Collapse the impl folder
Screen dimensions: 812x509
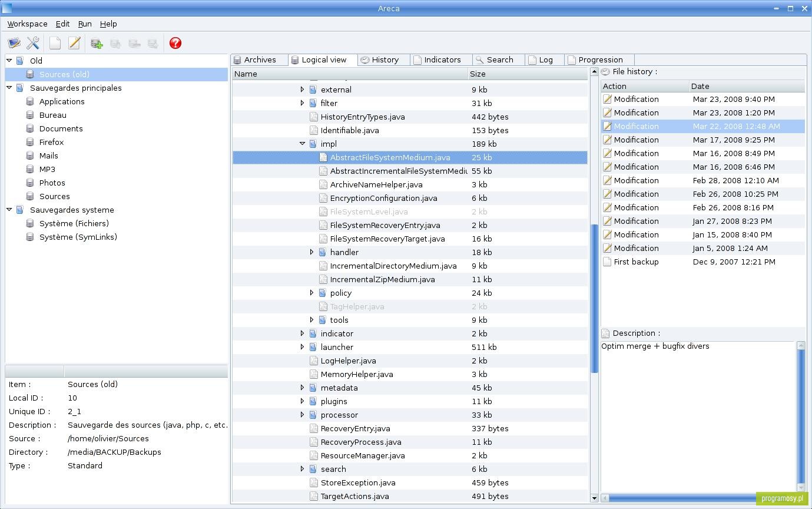click(x=302, y=143)
